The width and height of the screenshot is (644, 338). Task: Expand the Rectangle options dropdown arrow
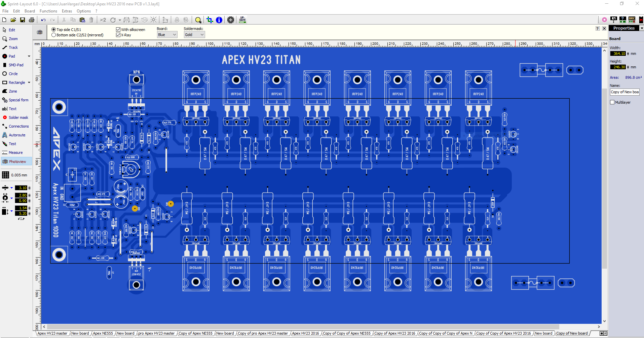(29, 82)
